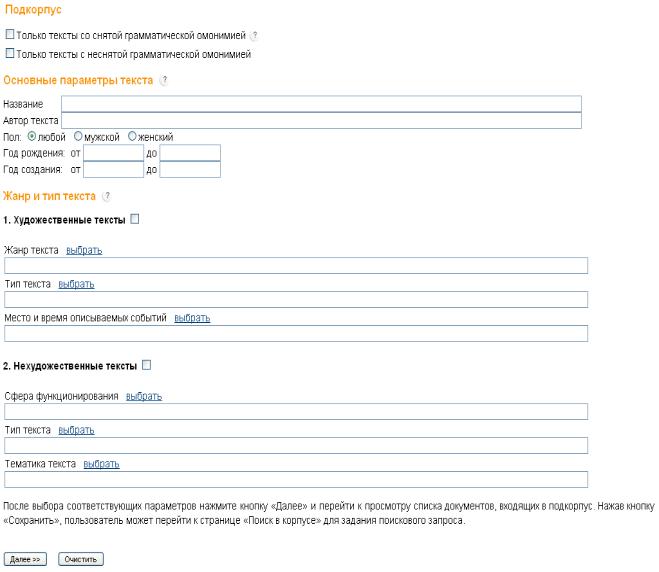
Task: Select женский gender radio button
Action: pyautogui.click(x=132, y=136)
